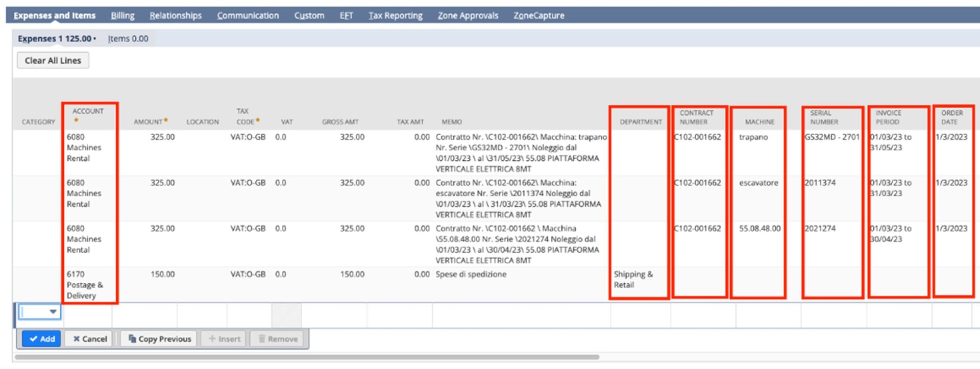Click the Contract Number column header

tap(697, 117)
